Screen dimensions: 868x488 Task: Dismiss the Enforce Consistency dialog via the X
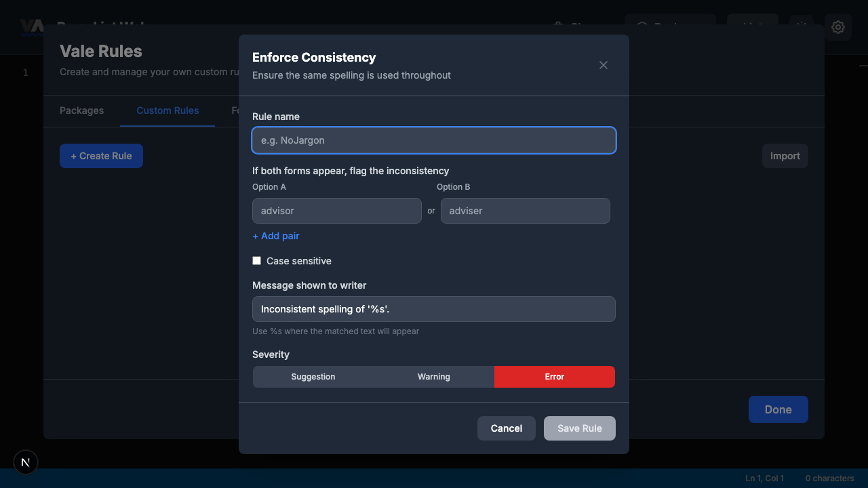pyautogui.click(x=603, y=65)
